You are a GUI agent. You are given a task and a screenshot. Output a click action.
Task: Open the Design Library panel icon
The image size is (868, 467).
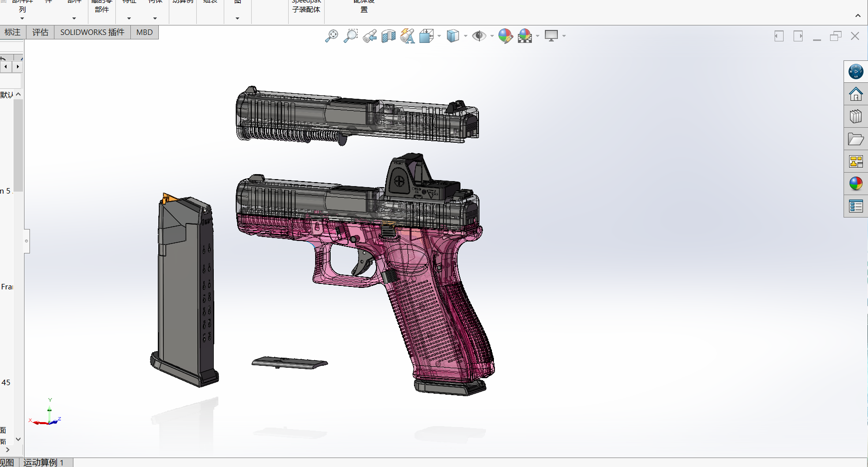tap(856, 116)
